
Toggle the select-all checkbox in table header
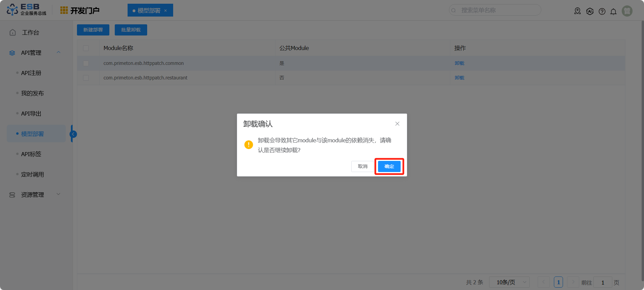click(86, 48)
